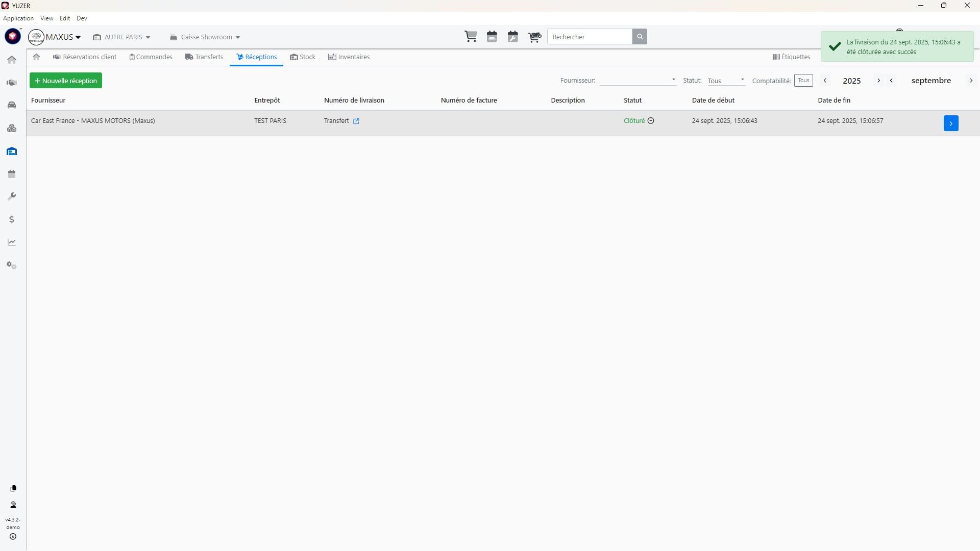Viewport: 980px width, 551px height.
Task: Open the settings gears sidebar icon
Action: [x=12, y=265]
